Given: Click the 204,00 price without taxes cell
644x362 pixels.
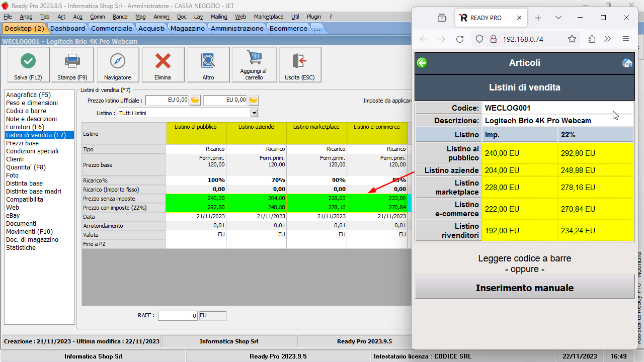Looking at the screenshot, I should click(x=257, y=198).
